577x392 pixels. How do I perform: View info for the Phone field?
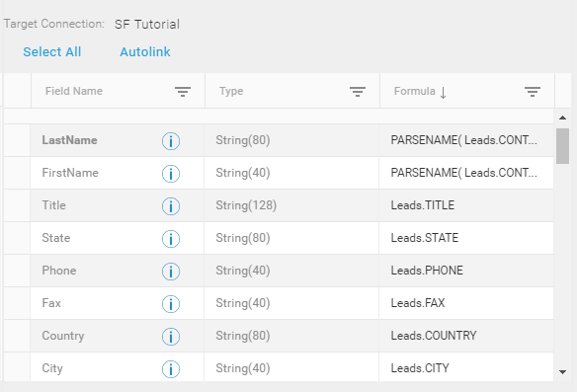(171, 272)
